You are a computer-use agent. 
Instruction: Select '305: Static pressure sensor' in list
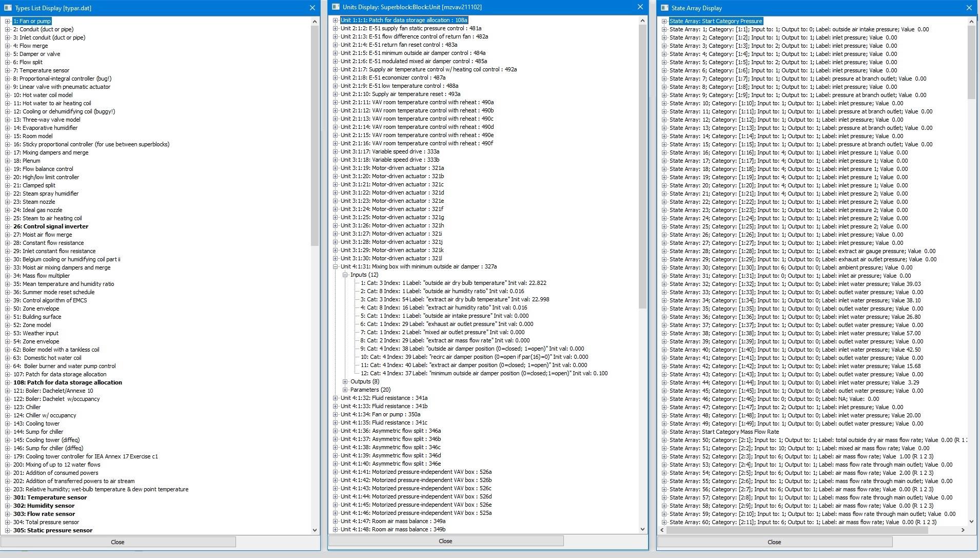click(x=53, y=530)
